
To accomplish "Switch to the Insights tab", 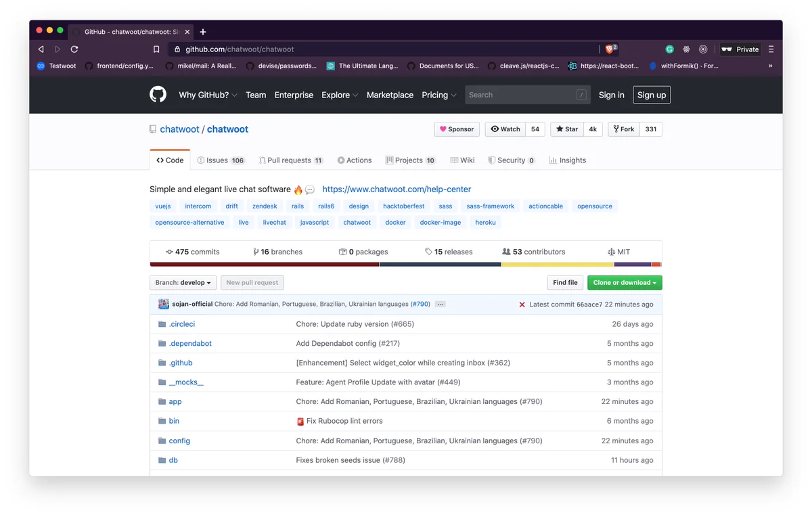I will (x=568, y=160).
